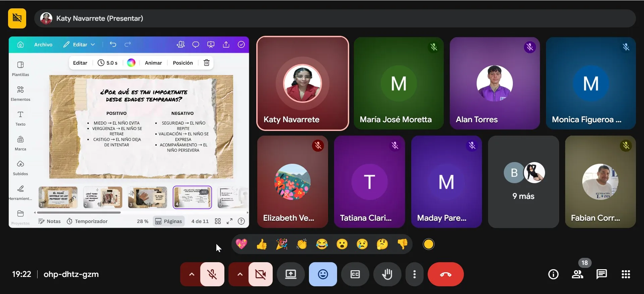Open the three-dot more options menu
This screenshot has width=644, height=294.
point(415,274)
